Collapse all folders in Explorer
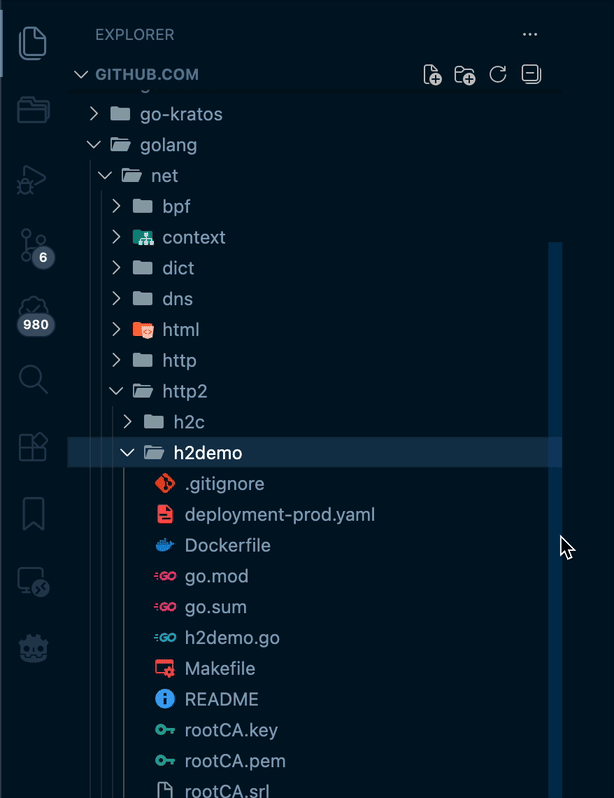Image resolution: width=614 pixels, height=798 pixels. point(531,75)
